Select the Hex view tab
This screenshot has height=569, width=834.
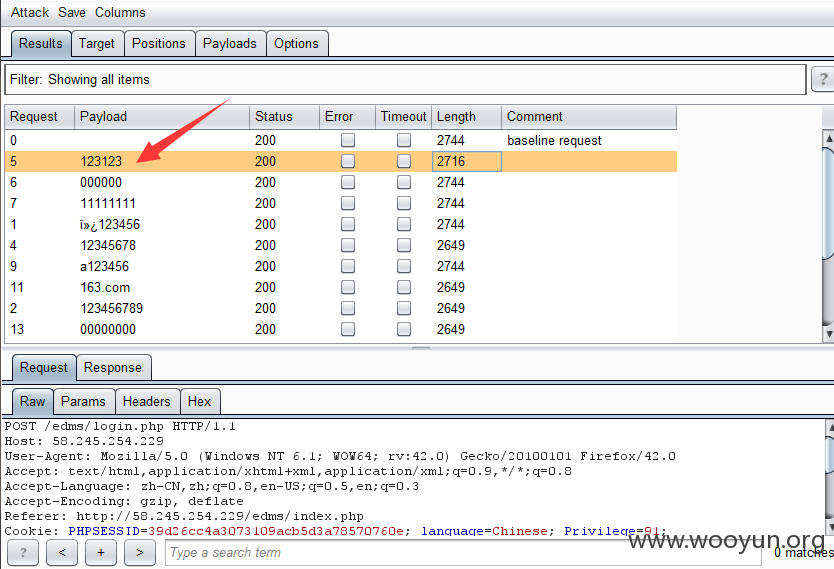[199, 401]
